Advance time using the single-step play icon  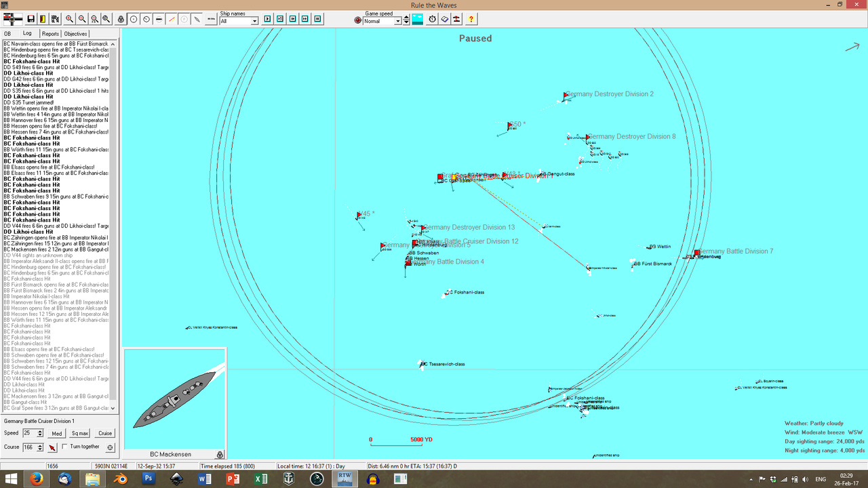click(267, 19)
